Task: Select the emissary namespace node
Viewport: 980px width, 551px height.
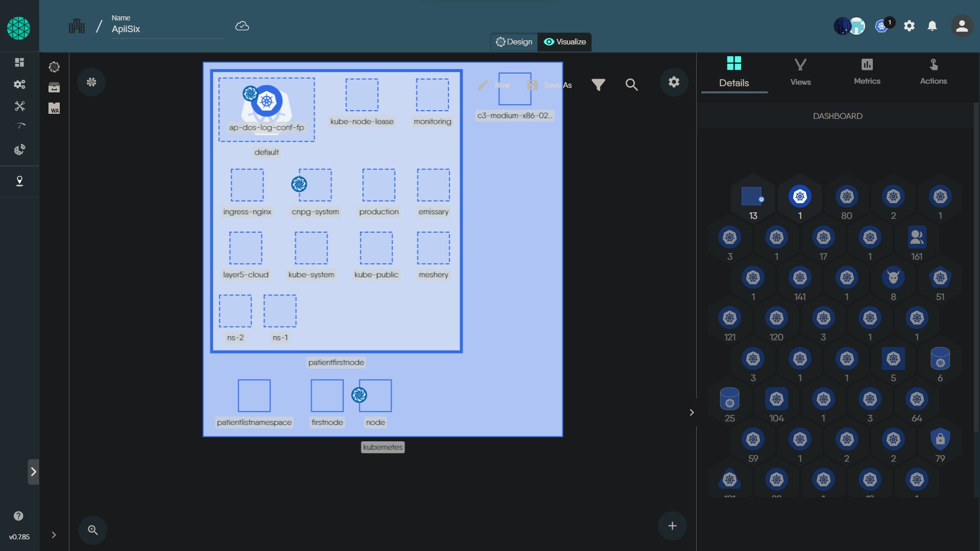Action: 433,185
